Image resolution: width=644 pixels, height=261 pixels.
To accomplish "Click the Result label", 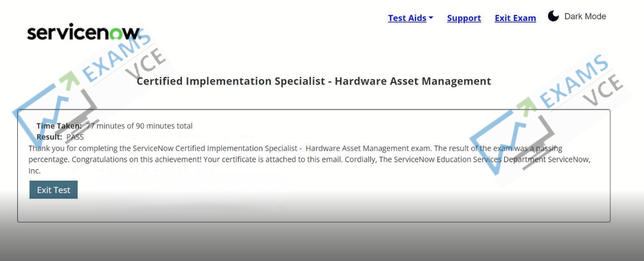I will pos(49,137).
